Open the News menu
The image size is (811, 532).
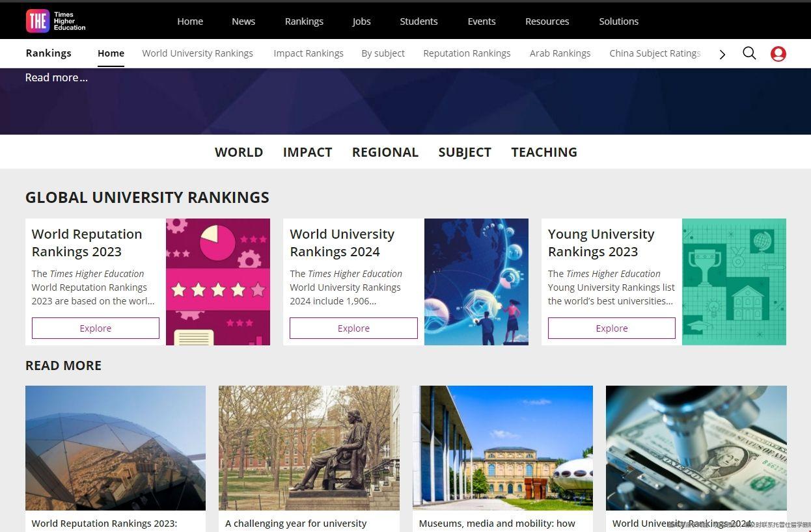(243, 21)
